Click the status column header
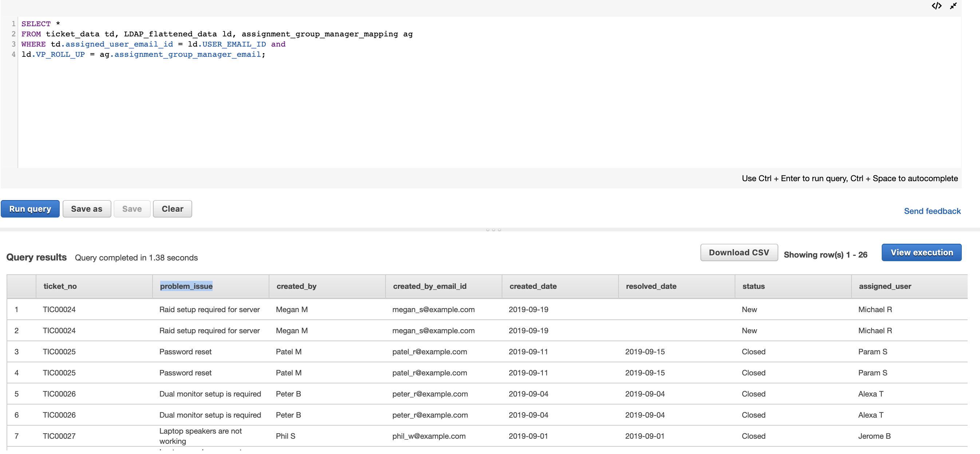980x454 pixels. click(753, 286)
